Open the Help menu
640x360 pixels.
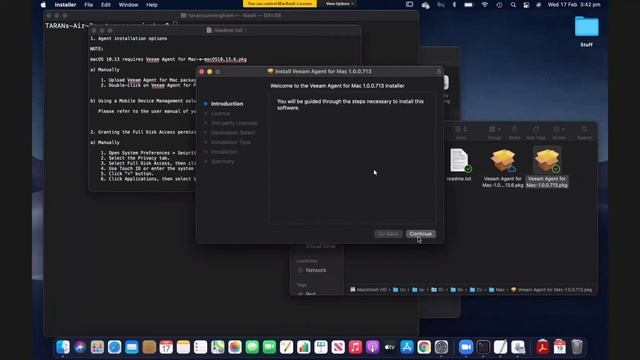(x=152, y=5)
